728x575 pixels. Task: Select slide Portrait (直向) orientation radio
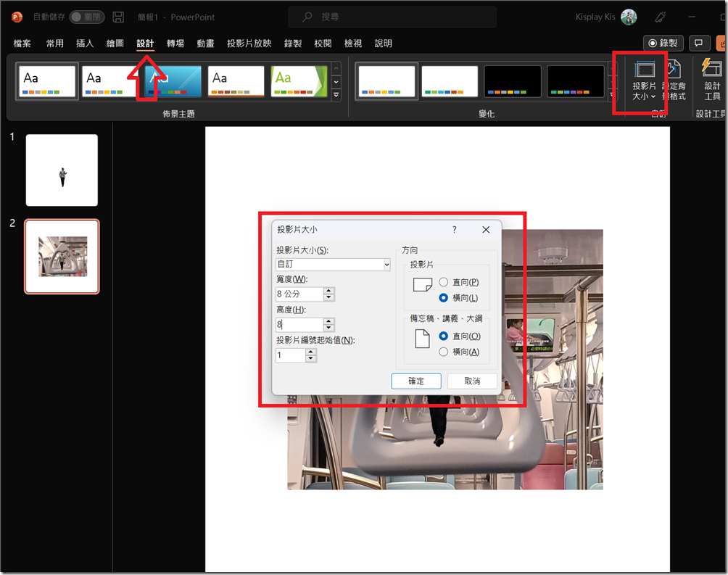(444, 282)
